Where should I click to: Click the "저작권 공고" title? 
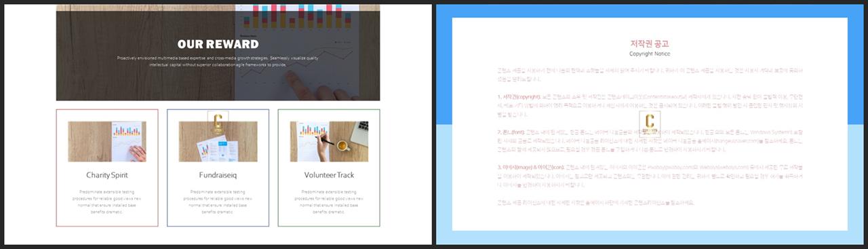[650, 43]
